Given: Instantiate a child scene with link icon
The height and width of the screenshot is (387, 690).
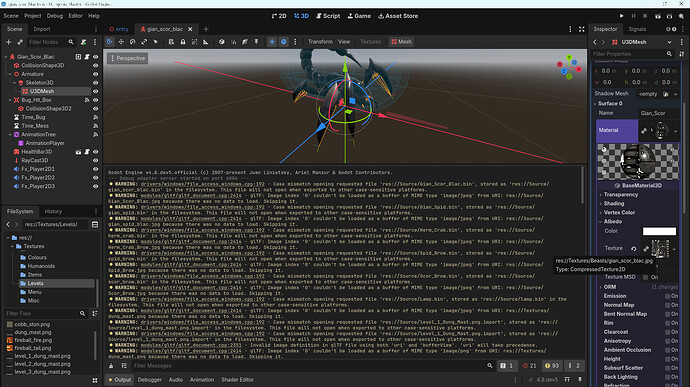Looking at the screenshot, I should click(x=20, y=42).
